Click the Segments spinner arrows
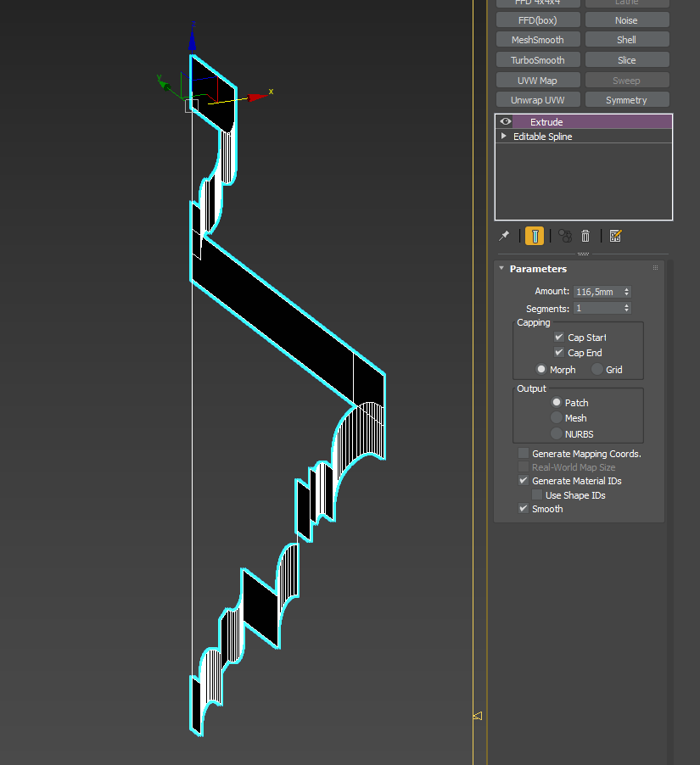Viewport: 700px width, 765px height. [x=627, y=308]
